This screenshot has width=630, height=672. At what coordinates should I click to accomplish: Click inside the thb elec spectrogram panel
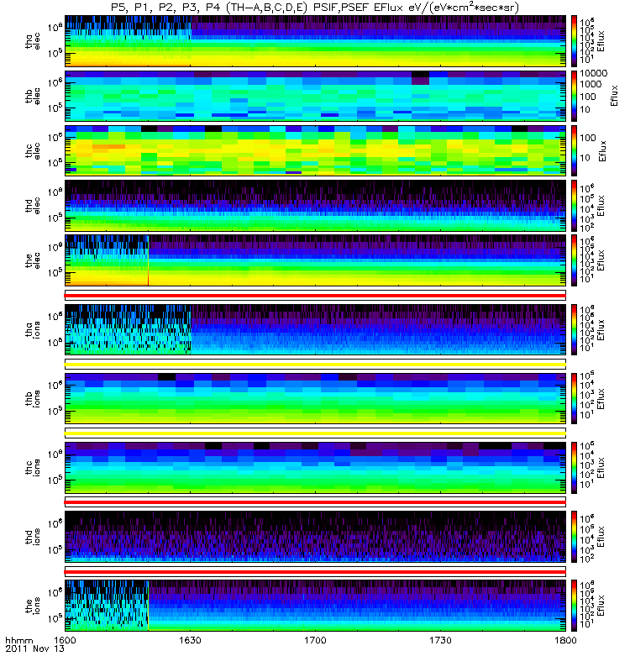coord(315,96)
